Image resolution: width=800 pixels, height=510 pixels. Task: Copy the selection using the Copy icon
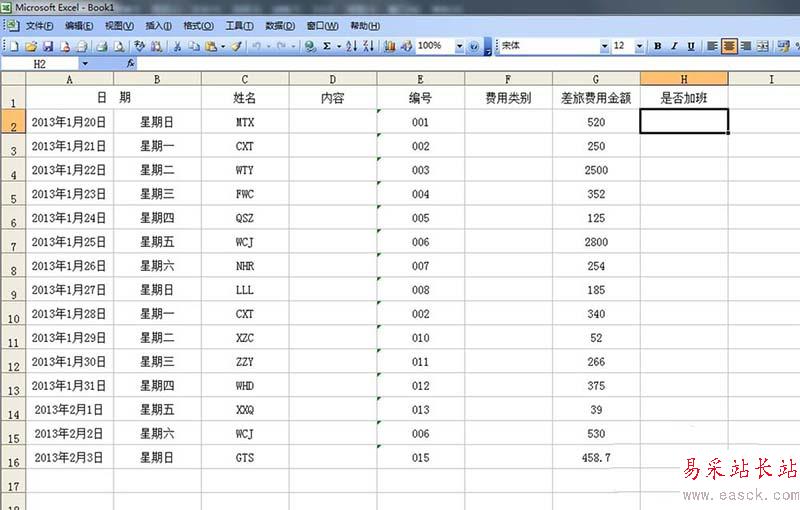[194, 46]
